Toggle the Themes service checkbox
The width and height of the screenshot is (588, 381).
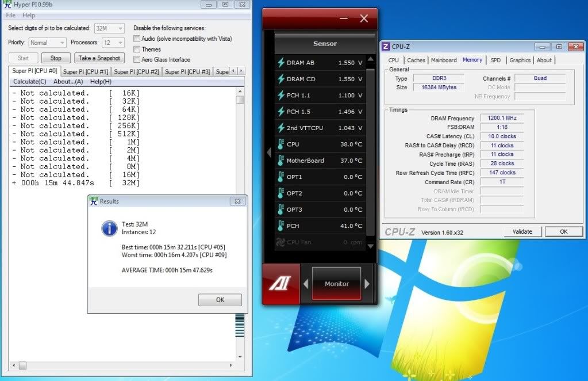[x=137, y=49]
